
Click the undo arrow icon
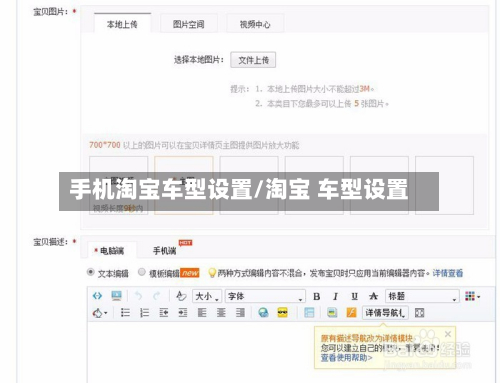138,296
